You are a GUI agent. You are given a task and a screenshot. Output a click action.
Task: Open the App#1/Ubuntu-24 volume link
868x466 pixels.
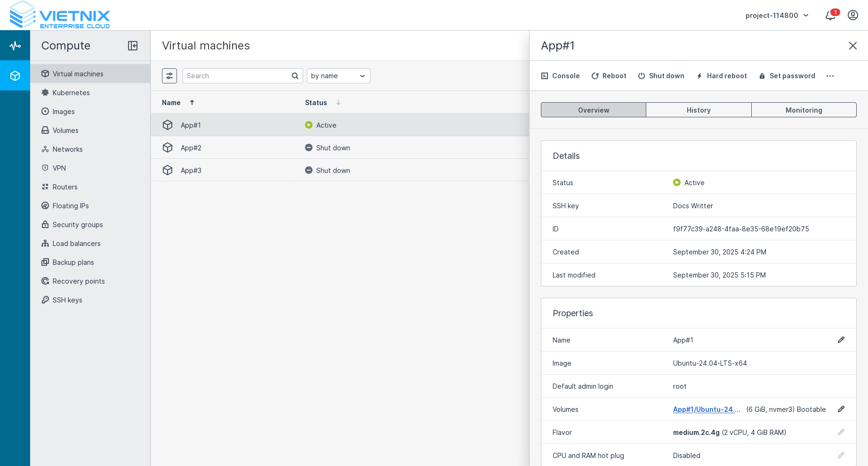click(706, 409)
